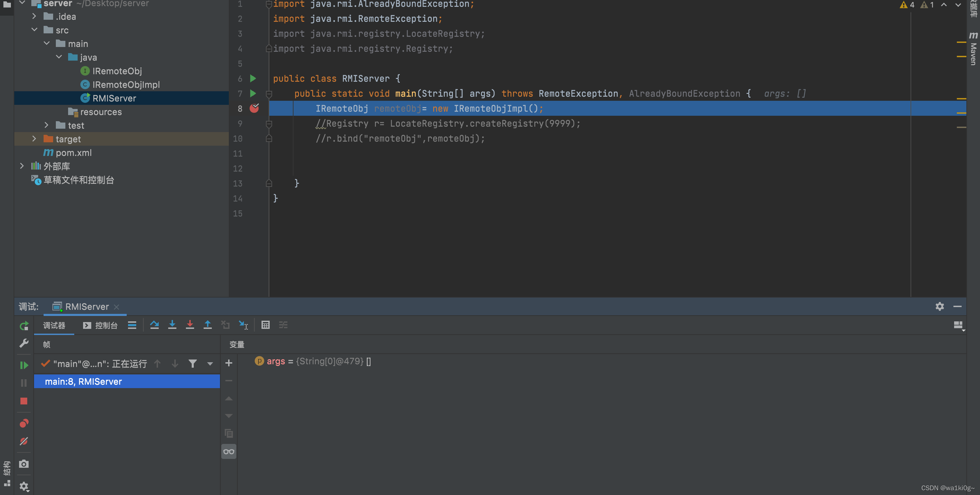
Task: Move watch down arrow in variables panel
Action: pos(228,416)
